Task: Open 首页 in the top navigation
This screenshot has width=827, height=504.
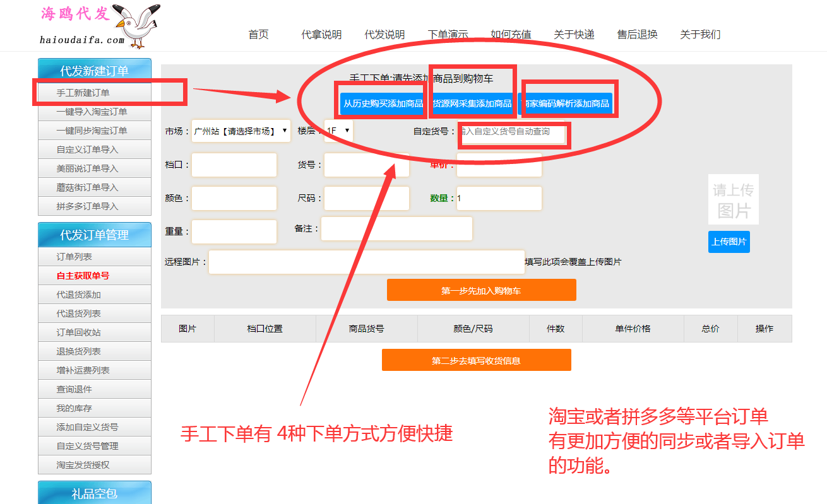Action: pyautogui.click(x=258, y=35)
